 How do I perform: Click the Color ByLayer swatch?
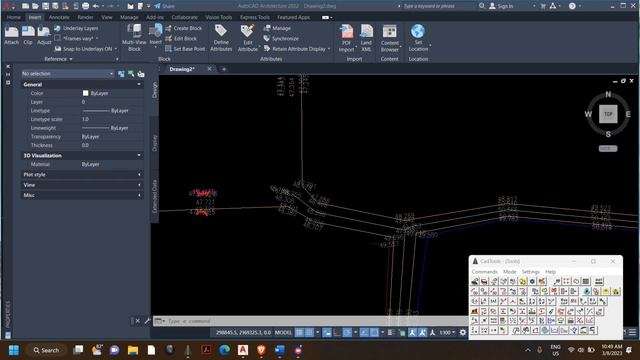85,93
